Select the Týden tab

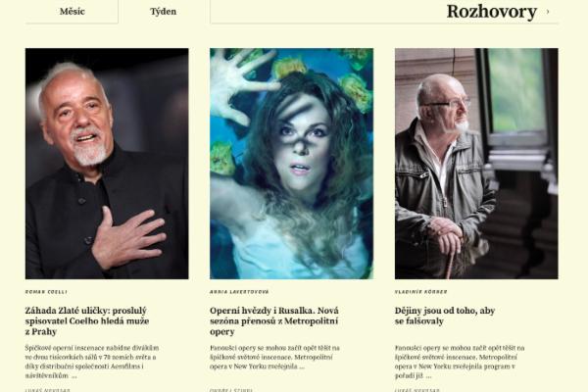click(x=163, y=11)
